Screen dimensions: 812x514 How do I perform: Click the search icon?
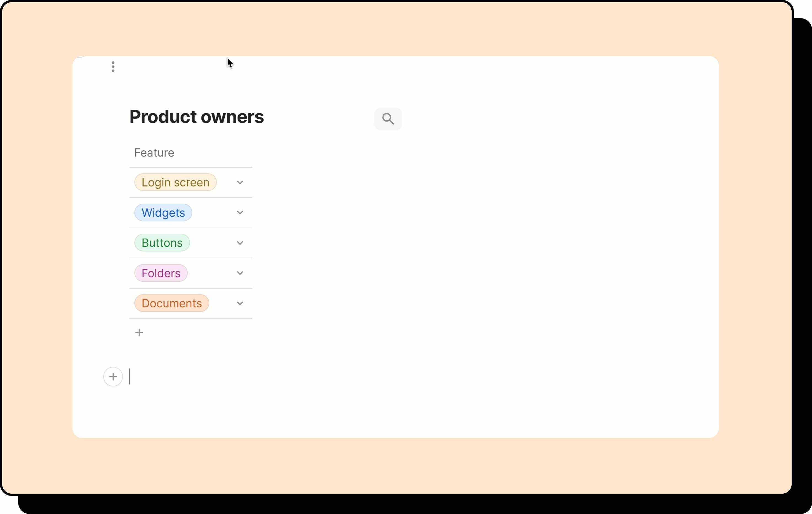(388, 119)
